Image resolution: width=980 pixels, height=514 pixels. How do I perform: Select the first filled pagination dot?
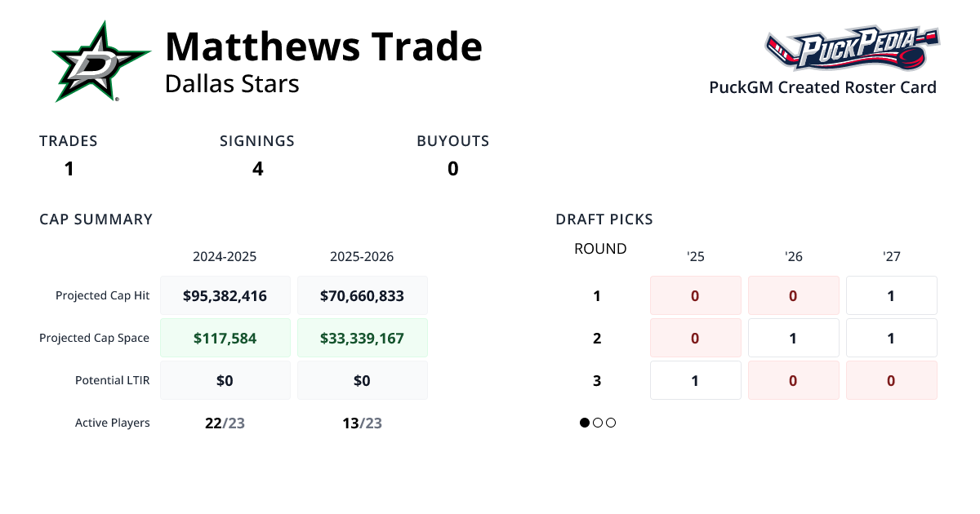click(x=585, y=423)
